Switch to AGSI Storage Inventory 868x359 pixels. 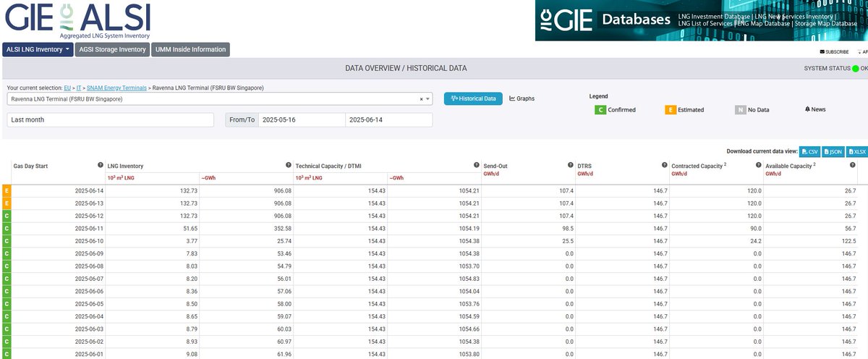click(112, 50)
